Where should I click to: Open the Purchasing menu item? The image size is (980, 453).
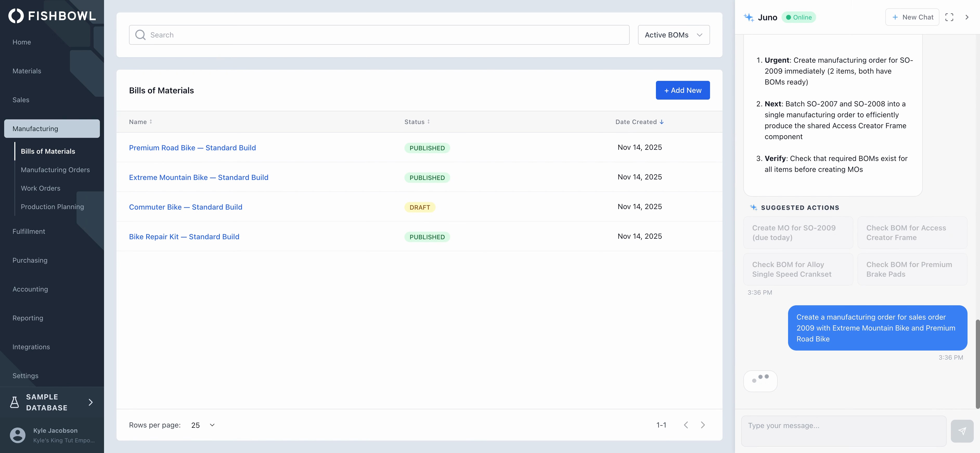[30, 260]
